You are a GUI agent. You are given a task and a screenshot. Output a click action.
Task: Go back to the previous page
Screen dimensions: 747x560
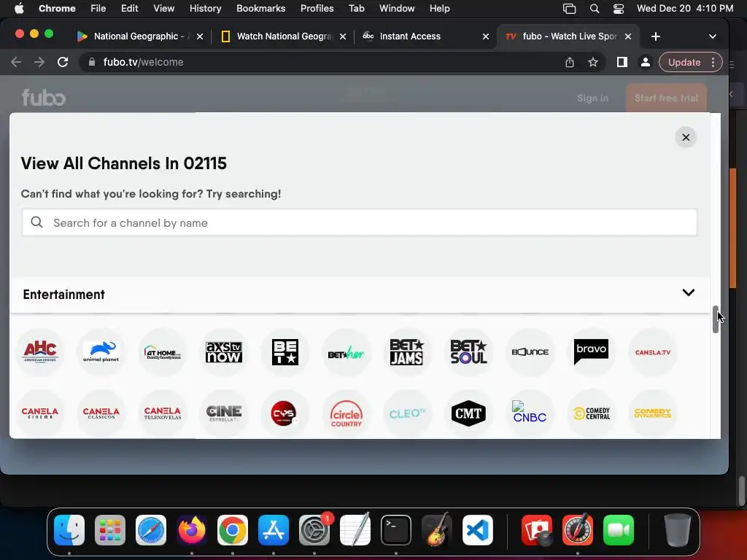[x=16, y=62]
